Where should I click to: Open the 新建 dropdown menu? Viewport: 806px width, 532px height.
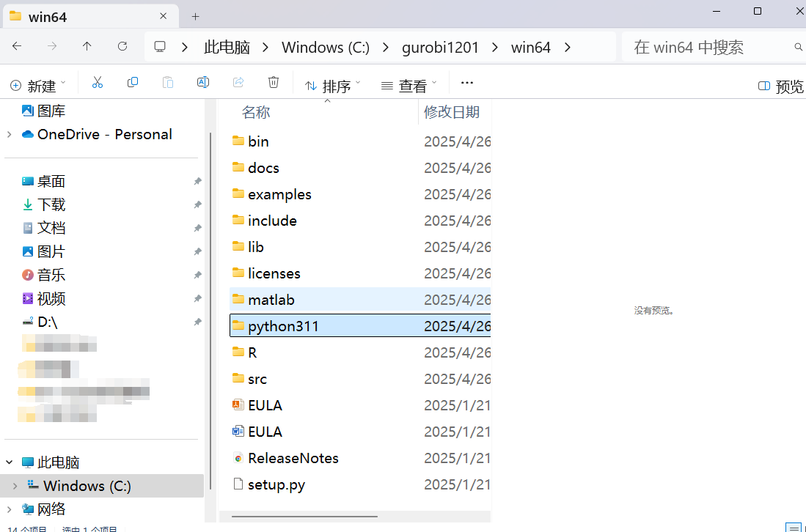point(38,86)
